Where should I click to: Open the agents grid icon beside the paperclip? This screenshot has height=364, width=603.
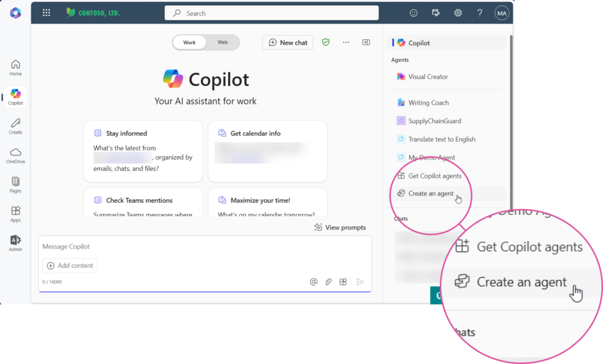point(343,282)
